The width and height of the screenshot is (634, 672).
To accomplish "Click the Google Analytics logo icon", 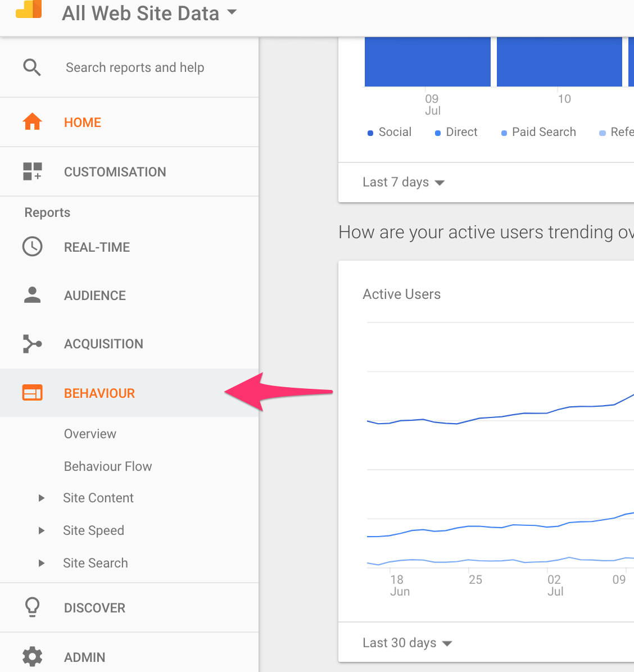I will 29,10.
